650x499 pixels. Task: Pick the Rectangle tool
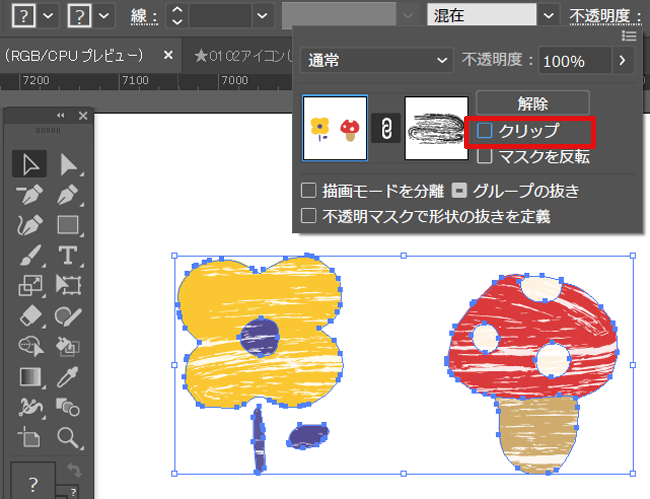[68, 225]
